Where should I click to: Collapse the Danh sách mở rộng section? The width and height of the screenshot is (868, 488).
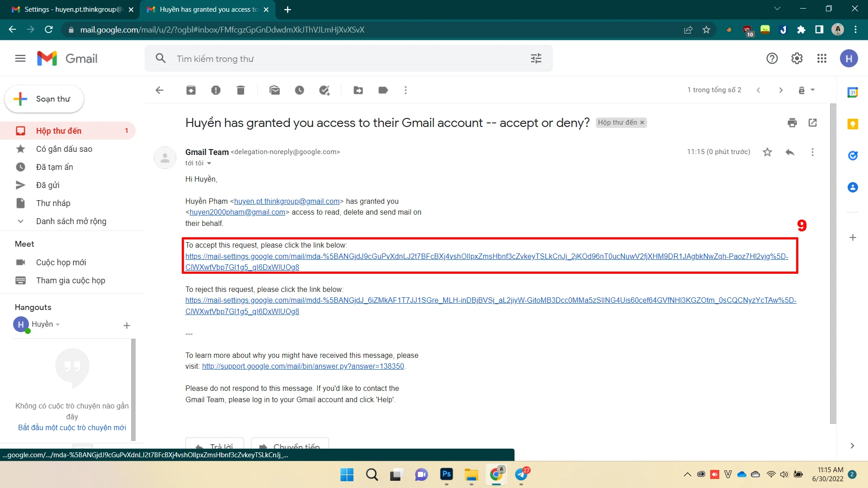click(x=20, y=221)
